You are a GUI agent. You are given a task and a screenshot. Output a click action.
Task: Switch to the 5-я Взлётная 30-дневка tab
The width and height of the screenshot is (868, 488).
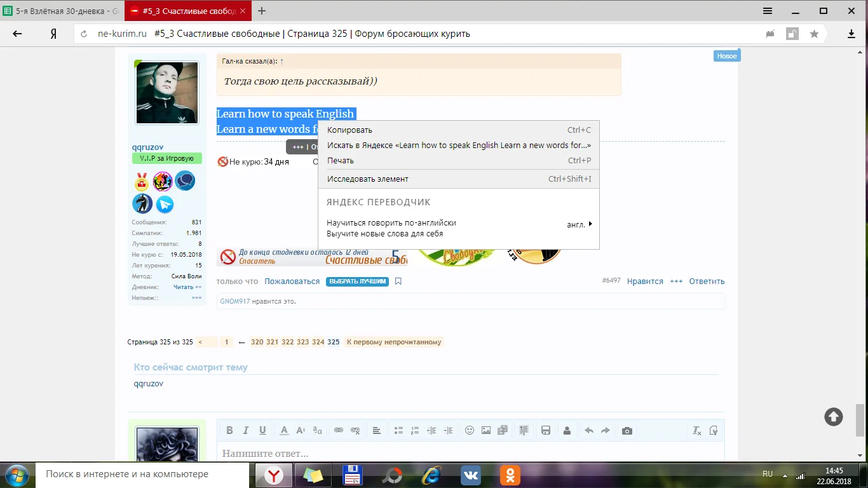(x=62, y=11)
